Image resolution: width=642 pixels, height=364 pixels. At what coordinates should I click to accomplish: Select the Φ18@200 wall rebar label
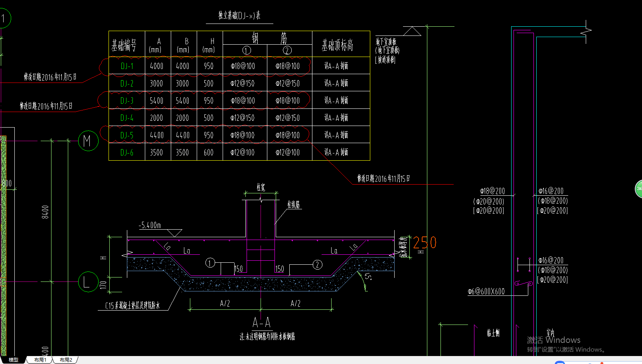[492, 191]
